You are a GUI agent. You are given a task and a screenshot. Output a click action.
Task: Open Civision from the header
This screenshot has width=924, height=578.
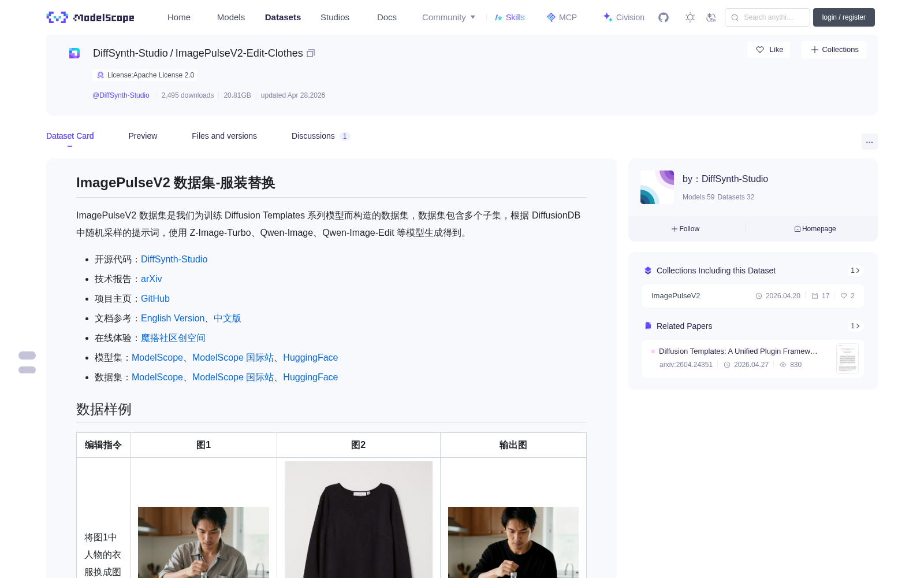624,17
